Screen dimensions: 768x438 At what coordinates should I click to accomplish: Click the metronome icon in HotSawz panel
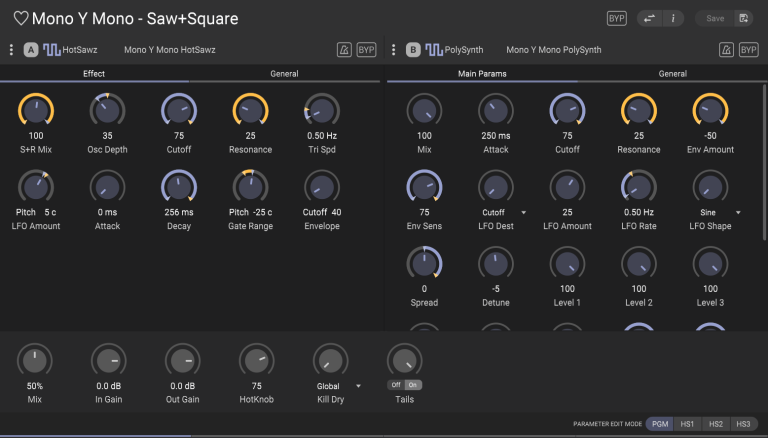[344, 49]
